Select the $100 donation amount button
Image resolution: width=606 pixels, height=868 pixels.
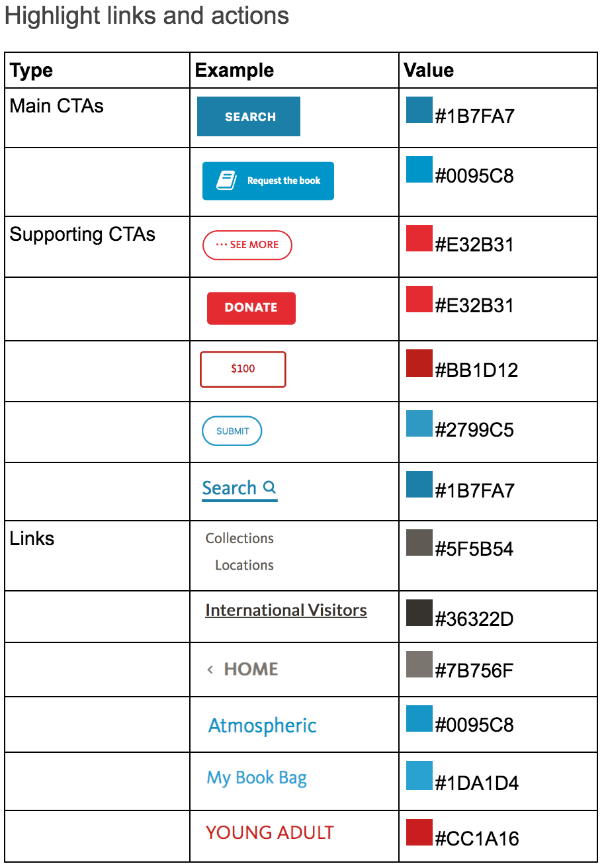(x=243, y=369)
